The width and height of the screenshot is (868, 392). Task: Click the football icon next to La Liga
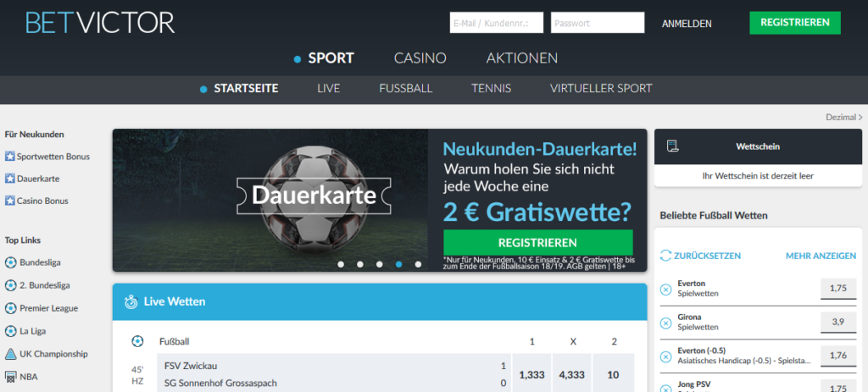point(10,331)
